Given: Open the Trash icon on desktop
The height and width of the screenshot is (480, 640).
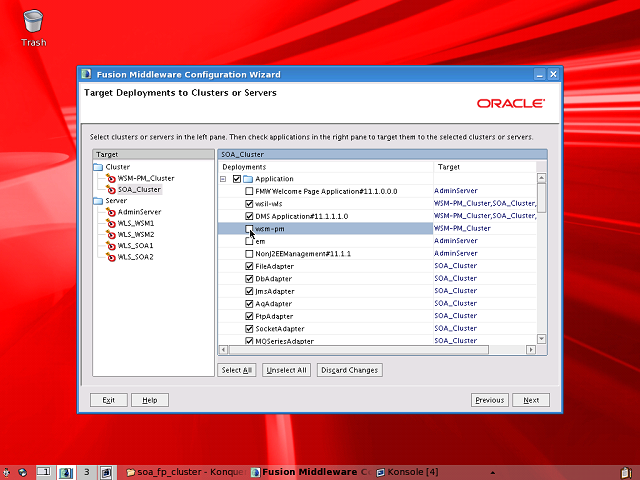Looking at the screenshot, I should 33,22.
